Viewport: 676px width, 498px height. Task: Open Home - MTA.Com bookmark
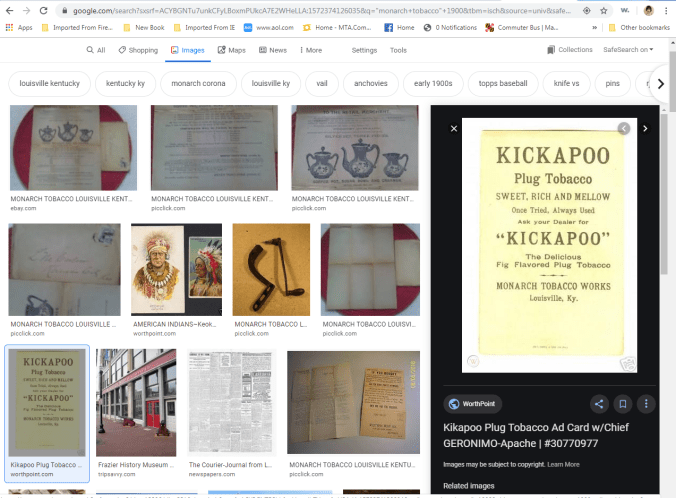pyautogui.click(x=337, y=28)
